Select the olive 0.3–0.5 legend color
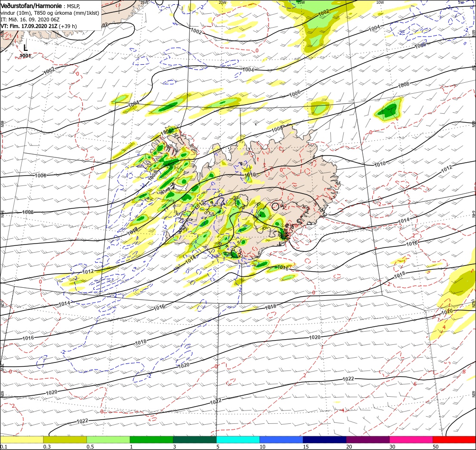The image size is (476, 450). coord(65,440)
